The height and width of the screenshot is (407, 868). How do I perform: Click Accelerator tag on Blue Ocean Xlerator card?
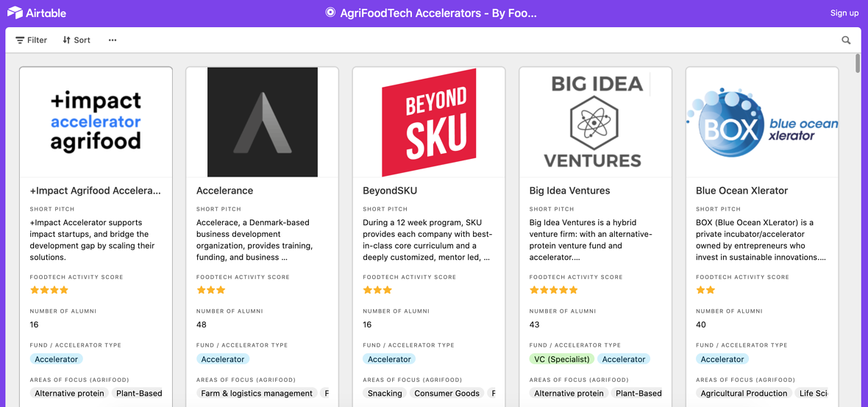722,359
